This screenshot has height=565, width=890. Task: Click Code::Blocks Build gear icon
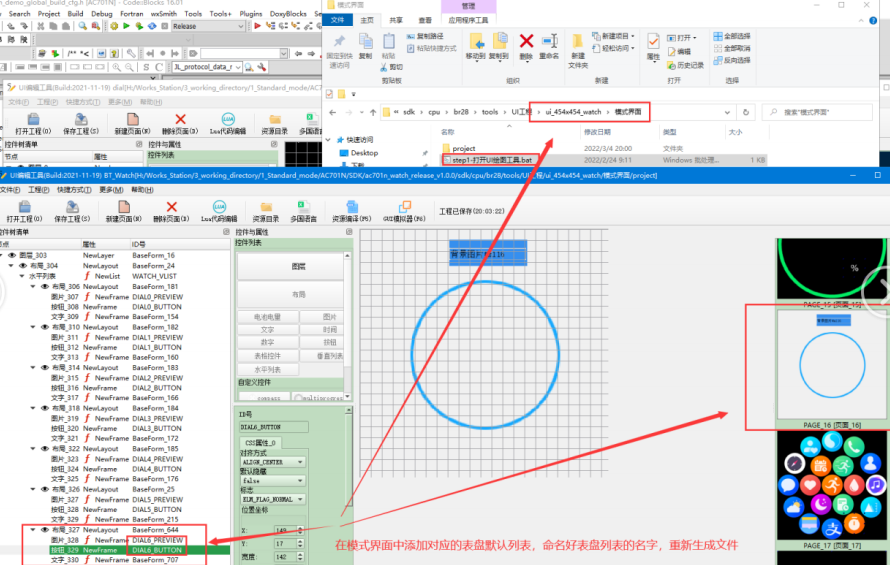(114, 26)
